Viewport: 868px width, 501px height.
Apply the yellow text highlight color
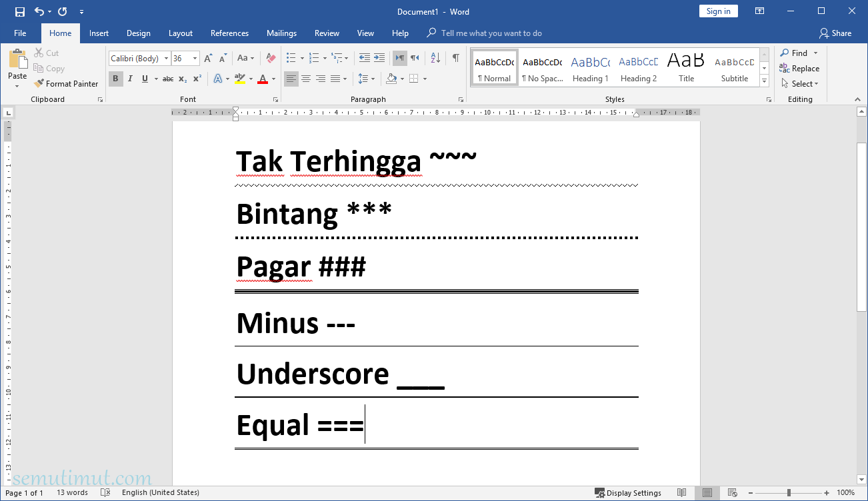tap(240, 79)
